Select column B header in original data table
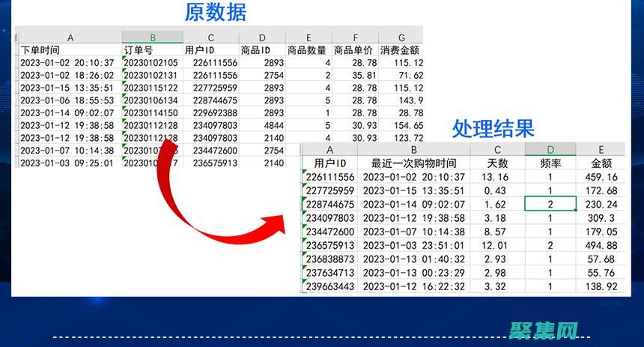 [152, 37]
